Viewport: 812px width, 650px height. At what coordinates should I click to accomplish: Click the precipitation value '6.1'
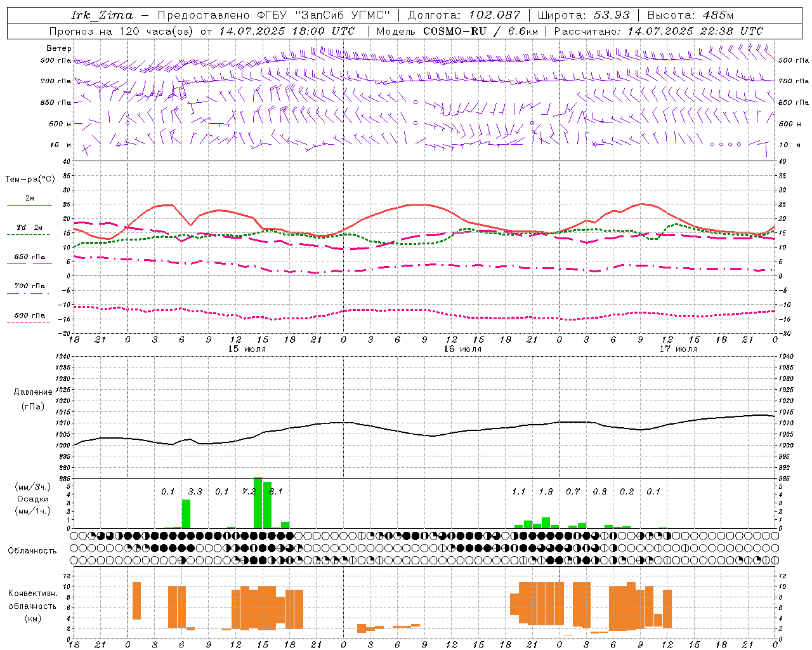276,492
